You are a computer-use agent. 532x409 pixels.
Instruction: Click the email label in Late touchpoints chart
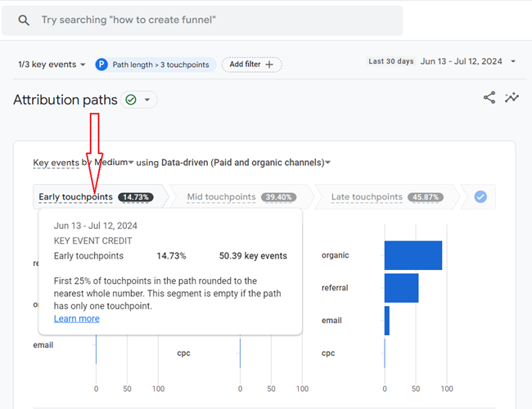click(331, 321)
